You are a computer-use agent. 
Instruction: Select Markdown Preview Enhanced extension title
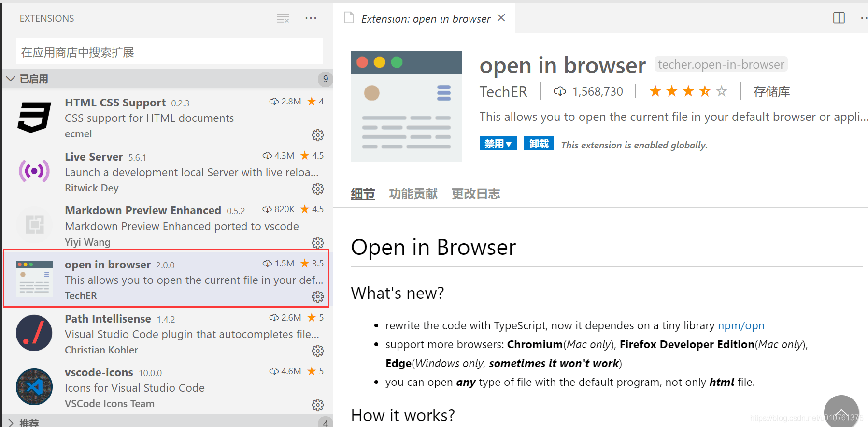point(143,210)
